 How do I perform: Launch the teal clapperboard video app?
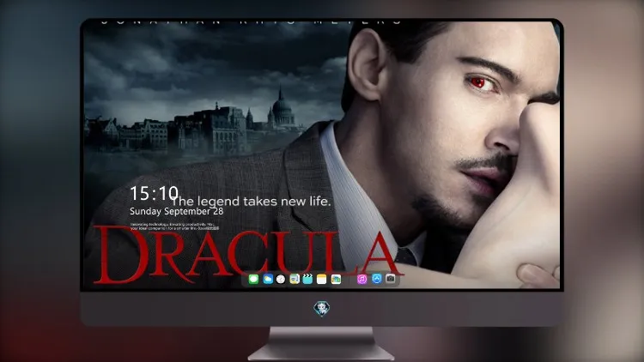(x=307, y=280)
